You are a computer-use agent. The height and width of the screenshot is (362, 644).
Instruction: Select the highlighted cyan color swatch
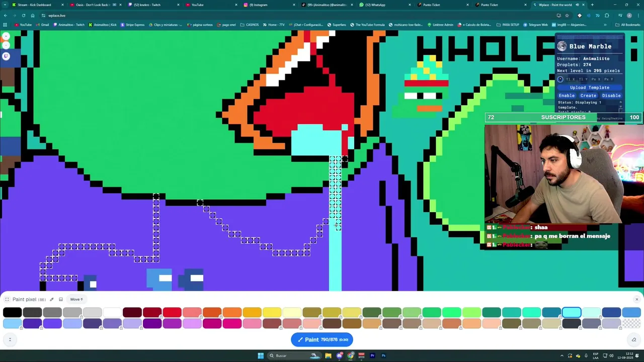coord(572,313)
